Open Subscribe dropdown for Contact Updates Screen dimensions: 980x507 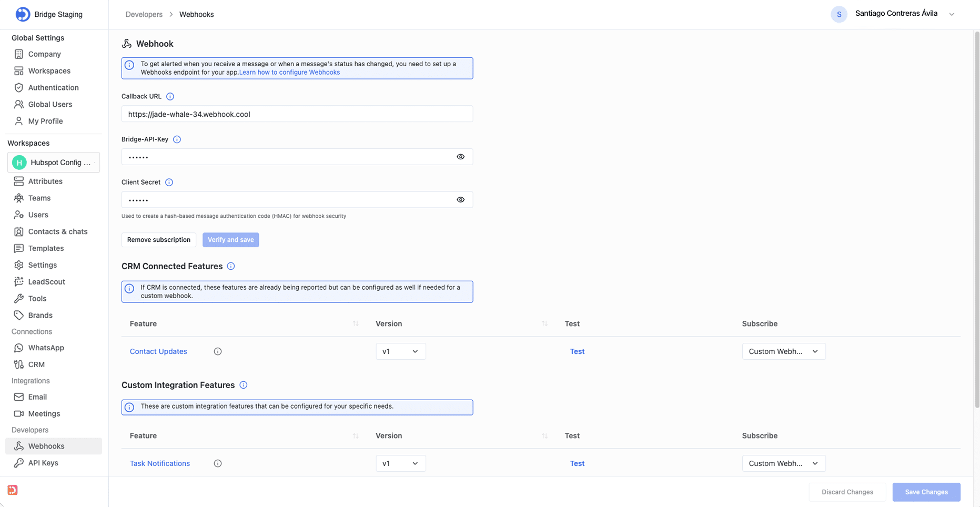[784, 351]
